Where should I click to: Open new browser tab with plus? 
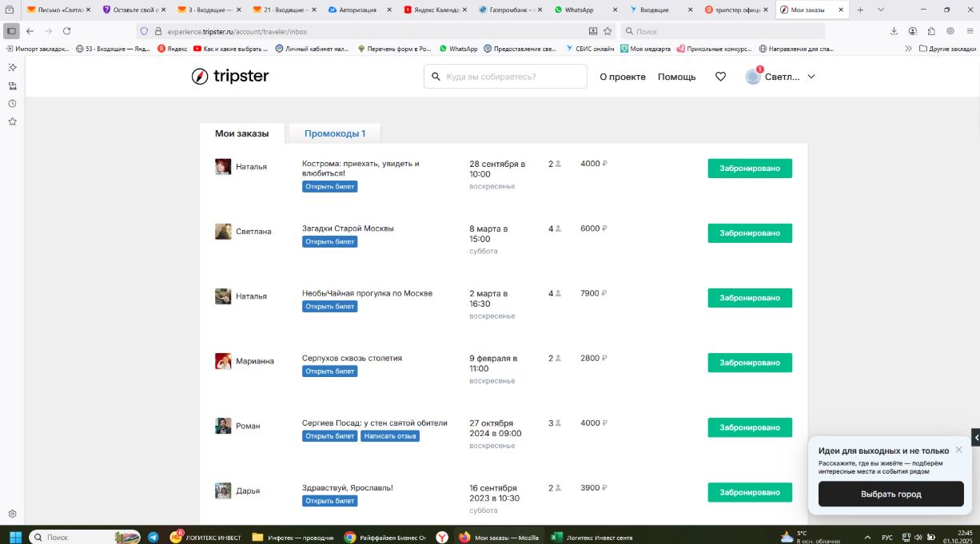(x=860, y=10)
